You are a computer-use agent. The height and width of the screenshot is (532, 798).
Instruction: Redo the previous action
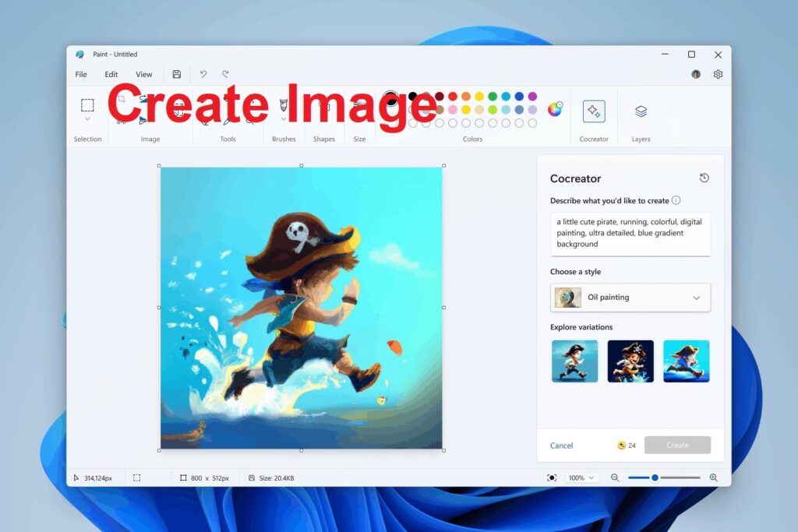tap(225, 74)
